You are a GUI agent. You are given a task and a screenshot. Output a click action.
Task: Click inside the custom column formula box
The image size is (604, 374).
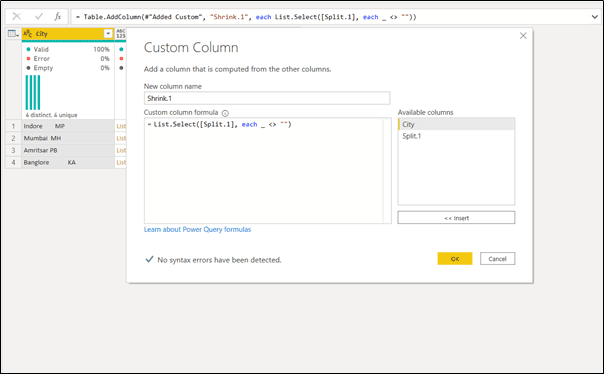coord(264,171)
